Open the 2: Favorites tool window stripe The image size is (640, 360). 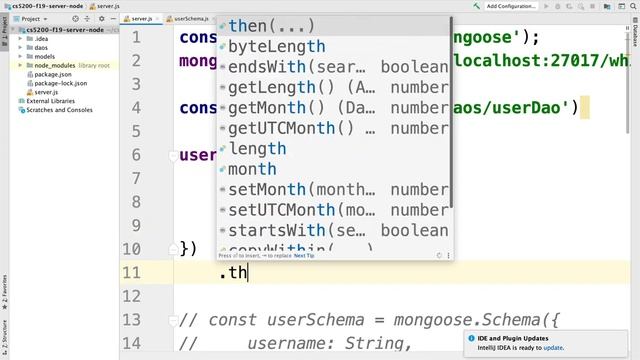(x=4, y=292)
